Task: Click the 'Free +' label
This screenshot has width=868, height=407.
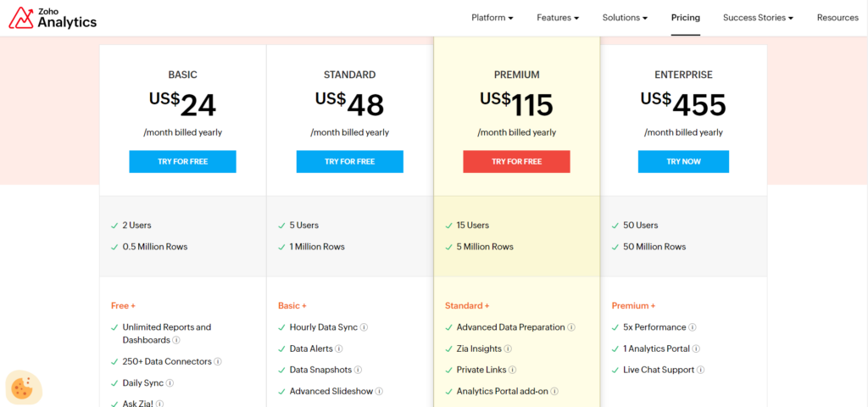Action: pyautogui.click(x=124, y=305)
